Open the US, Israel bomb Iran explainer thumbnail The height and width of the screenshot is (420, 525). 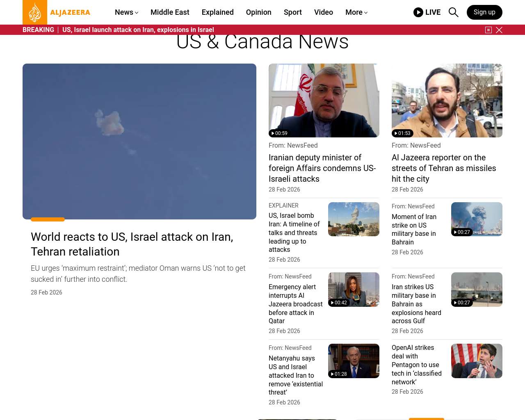pos(354,219)
